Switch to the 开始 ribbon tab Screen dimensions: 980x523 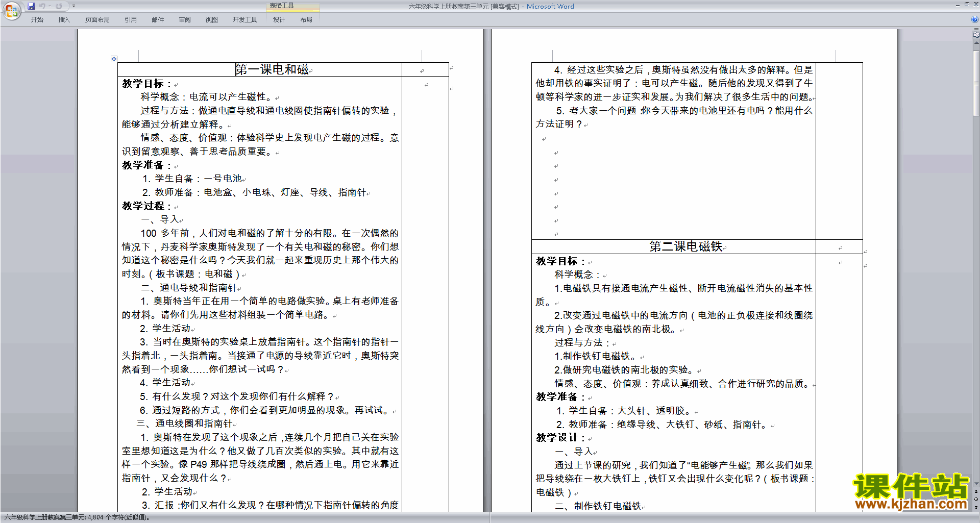click(37, 19)
